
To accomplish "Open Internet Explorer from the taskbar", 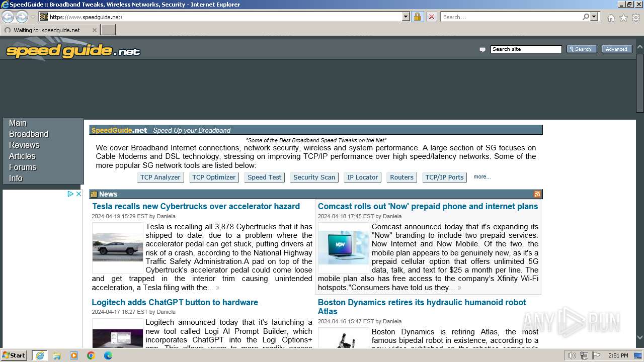I will [x=39, y=355].
